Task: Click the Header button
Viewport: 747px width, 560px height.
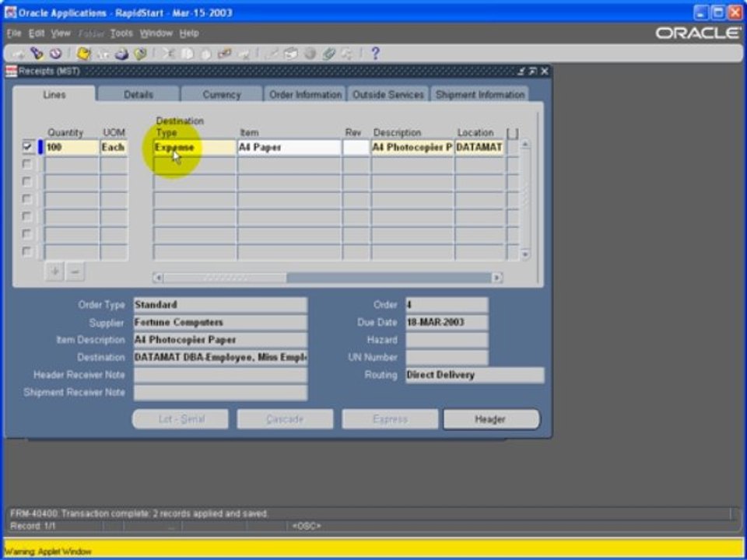Action: [492, 419]
